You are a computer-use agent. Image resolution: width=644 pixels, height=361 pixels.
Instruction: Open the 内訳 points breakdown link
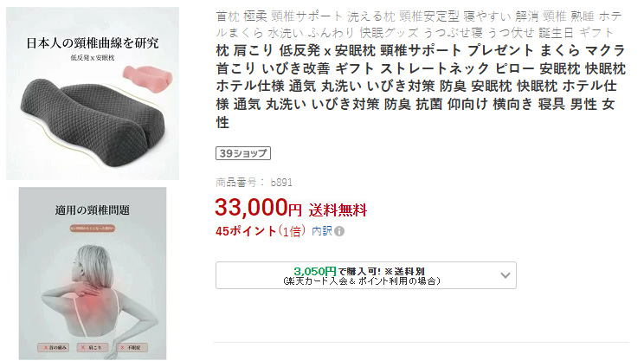coord(322,231)
